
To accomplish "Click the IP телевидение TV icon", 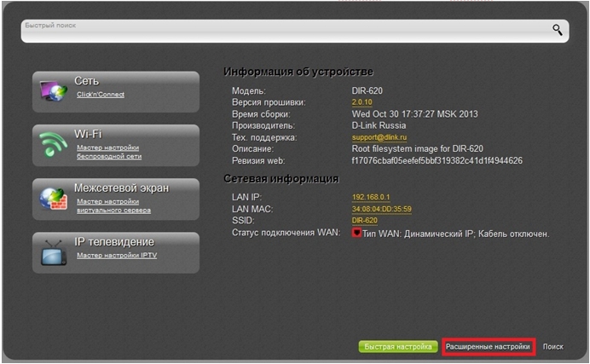I will click(53, 252).
